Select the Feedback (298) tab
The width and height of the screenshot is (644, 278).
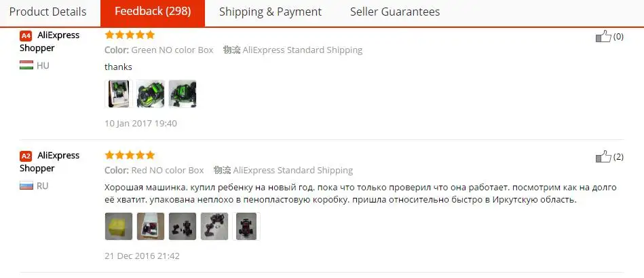153,12
